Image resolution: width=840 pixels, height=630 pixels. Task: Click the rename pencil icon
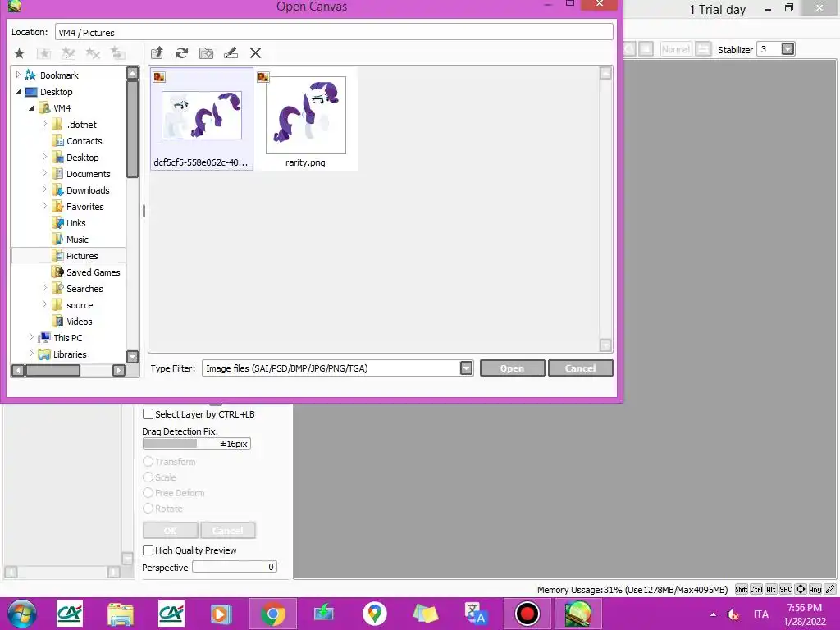tap(231, 53)
